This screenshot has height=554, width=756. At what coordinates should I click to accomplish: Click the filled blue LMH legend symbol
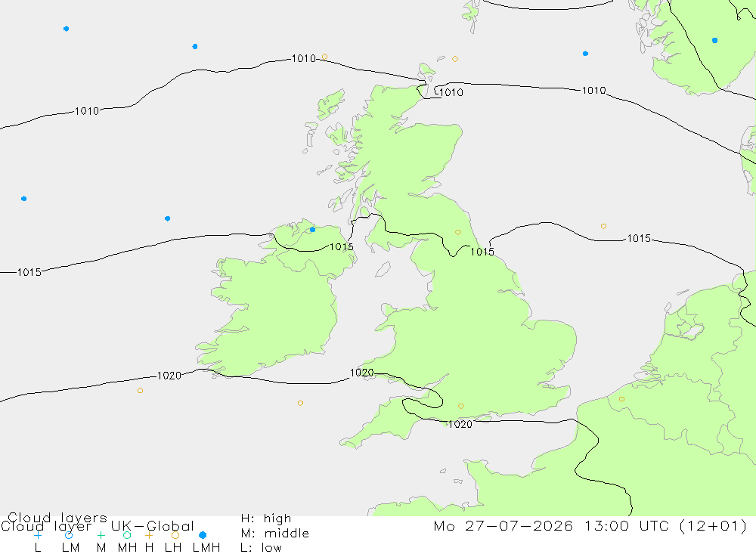click(x=203, y=535)
